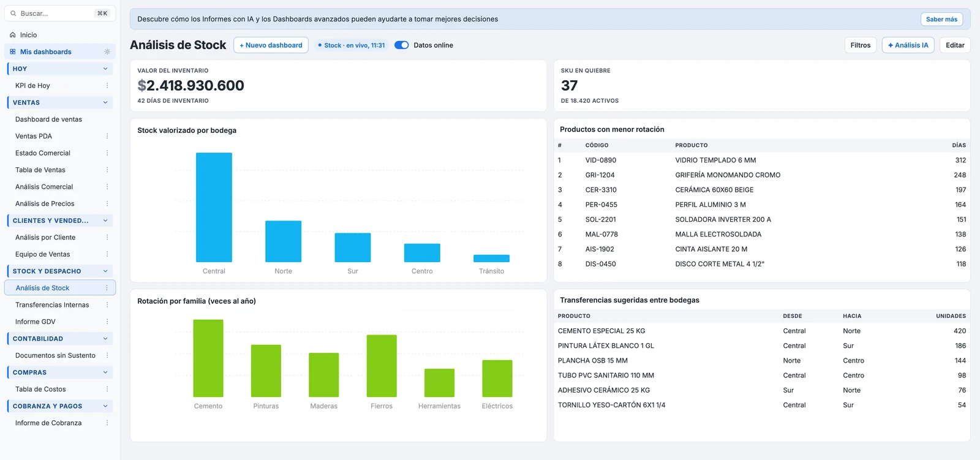
Task: Click the Central bar in stock chart
Action: click(x=214, y=207)
